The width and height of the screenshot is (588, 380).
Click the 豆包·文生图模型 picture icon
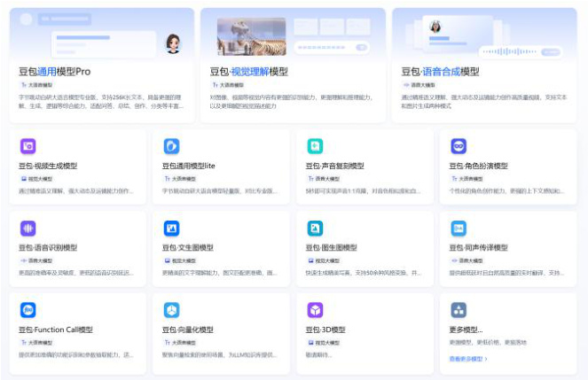pos(171,228)
